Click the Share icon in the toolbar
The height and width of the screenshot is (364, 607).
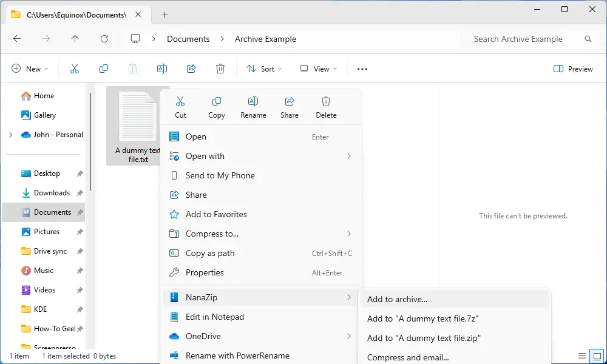(x=191, y=69)
